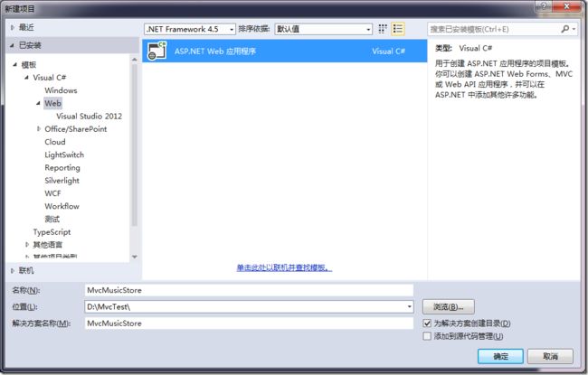
Task: Click the project 名称 input field
Action: (x=249, y=290)
